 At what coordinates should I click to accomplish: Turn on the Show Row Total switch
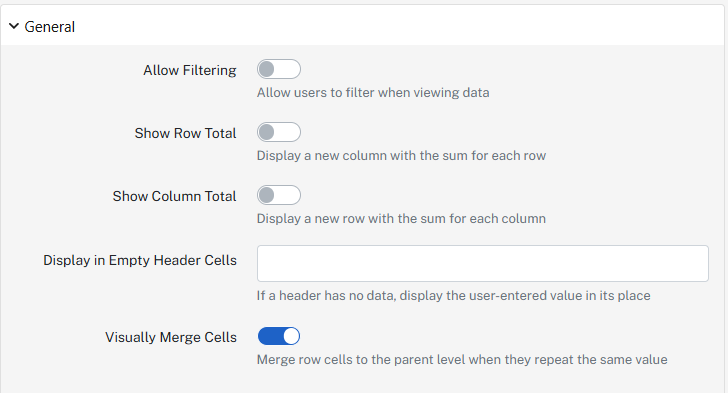pos(279,132)
